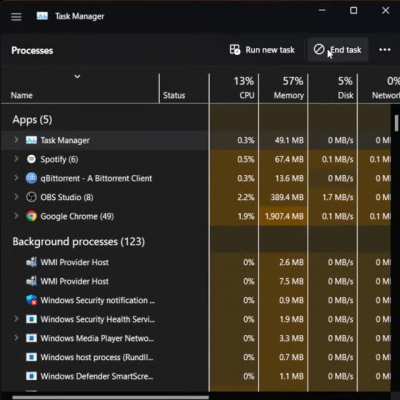Viewport: 400px width, 400px height.
Task: Click Task Manager's 49.1 MB memory value
Action: [x=289, y=140]
